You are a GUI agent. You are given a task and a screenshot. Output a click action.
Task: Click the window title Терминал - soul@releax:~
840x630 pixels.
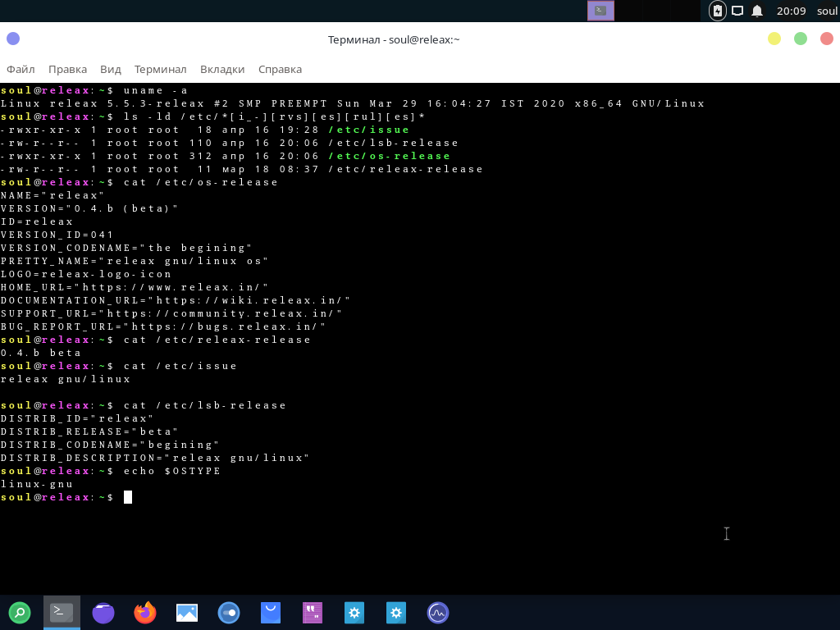point(394,39)
